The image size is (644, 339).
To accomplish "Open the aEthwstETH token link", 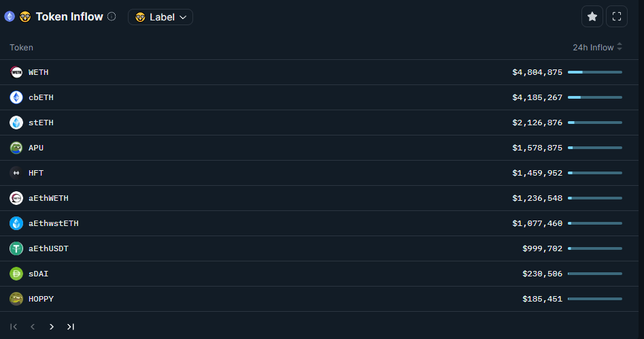I will pyautogui.click(x=53, y=223).
